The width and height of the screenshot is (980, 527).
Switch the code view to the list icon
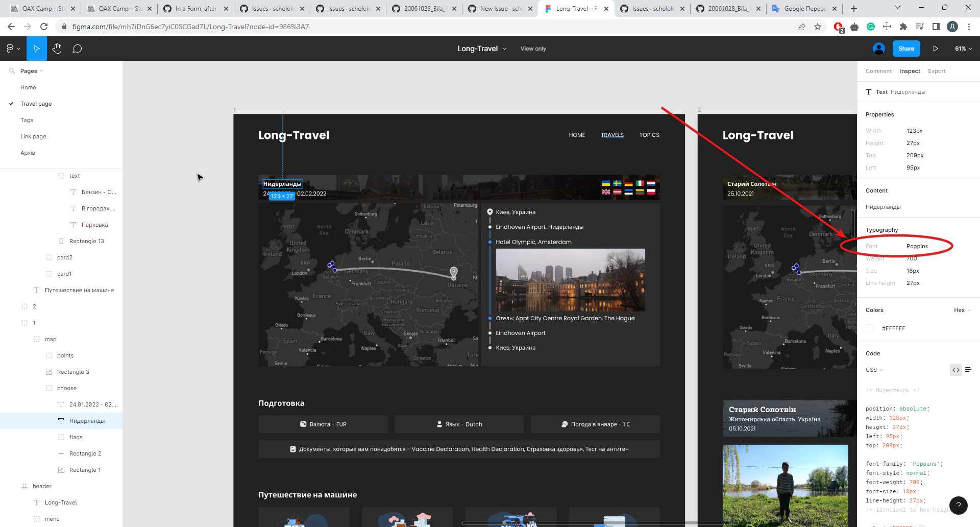968,370
